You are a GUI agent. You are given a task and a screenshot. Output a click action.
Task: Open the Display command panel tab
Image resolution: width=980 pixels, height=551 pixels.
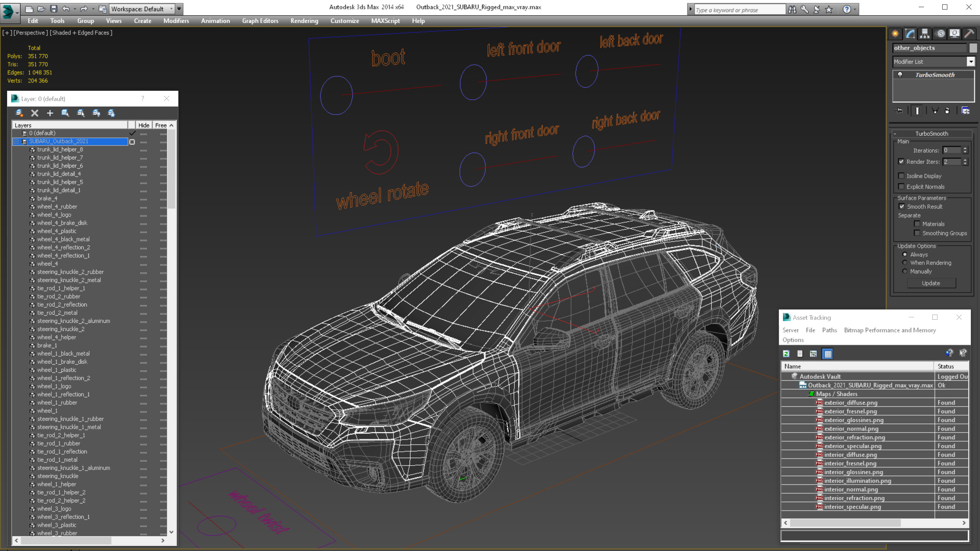pyautogui.click(x=954, y=34)
